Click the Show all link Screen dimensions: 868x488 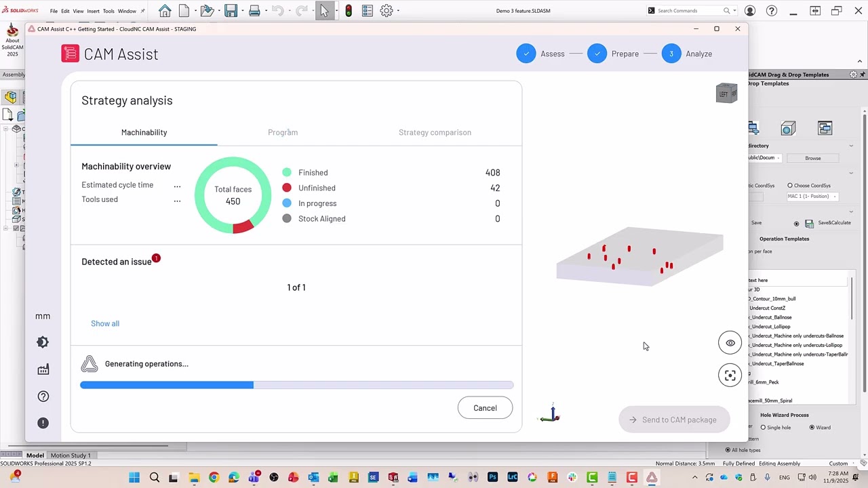105,323
